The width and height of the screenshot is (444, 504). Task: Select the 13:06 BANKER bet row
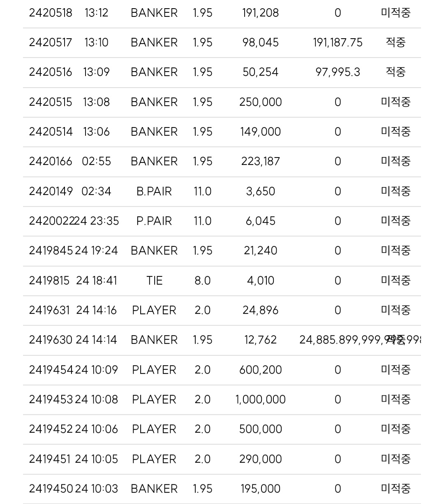[222, 132]
